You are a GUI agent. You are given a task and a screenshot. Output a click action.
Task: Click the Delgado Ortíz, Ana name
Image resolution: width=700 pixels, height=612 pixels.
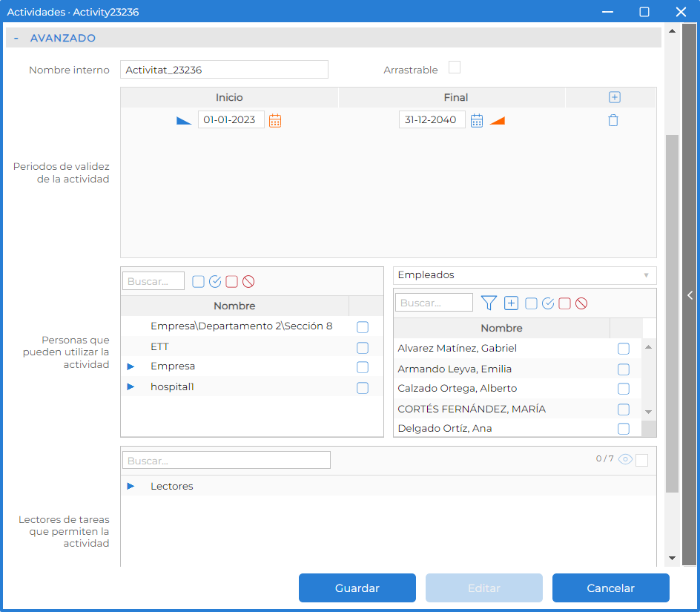(445, 429)
